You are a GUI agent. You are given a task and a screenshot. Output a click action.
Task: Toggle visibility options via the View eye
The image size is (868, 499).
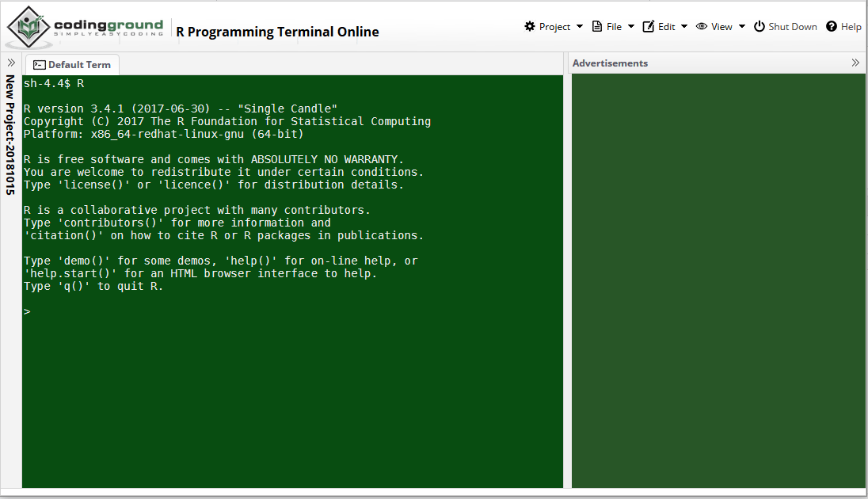point(701,26)
